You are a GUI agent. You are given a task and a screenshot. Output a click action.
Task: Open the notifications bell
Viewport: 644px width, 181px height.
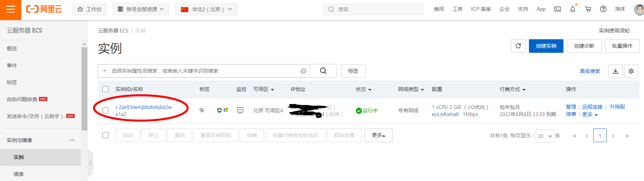pyautogui.click(x=573, y=9)
